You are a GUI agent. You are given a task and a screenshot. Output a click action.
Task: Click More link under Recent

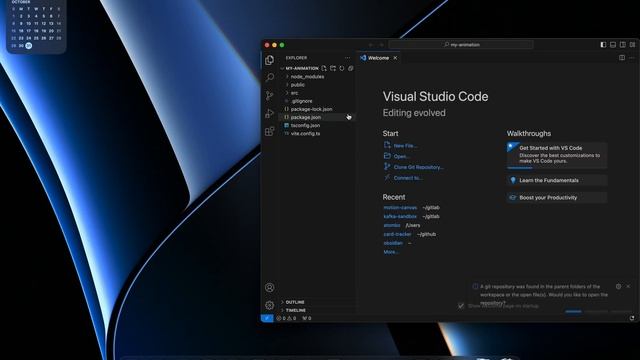tap(391, 252)
